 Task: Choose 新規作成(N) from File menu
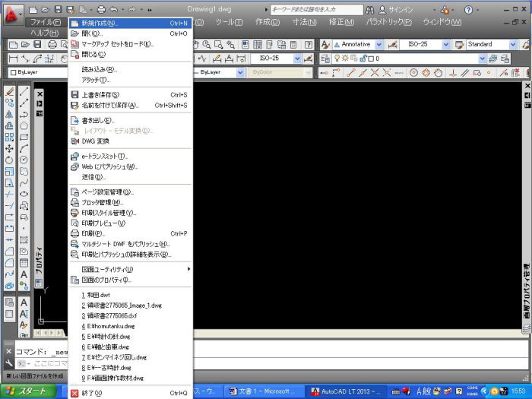[x=130, y=23]
